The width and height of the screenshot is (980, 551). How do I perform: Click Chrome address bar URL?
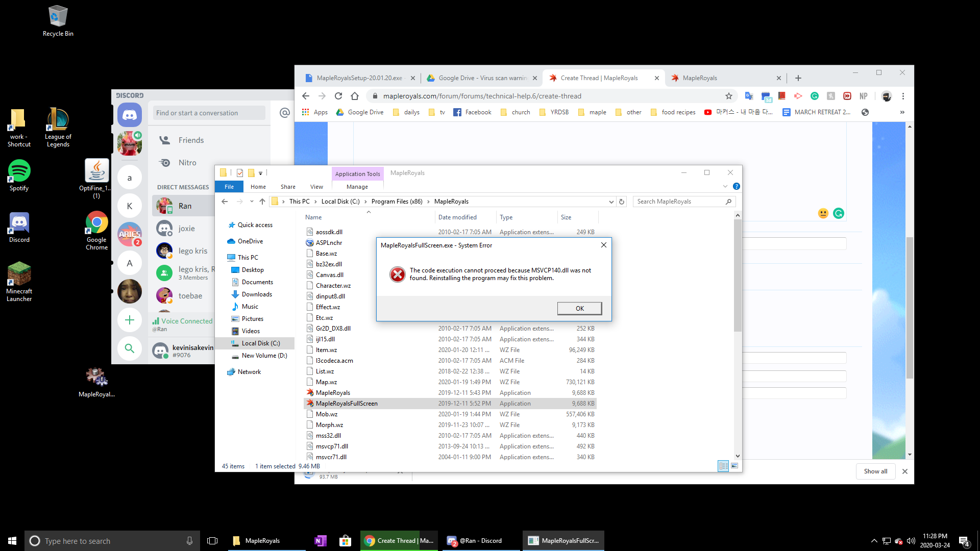482,96
